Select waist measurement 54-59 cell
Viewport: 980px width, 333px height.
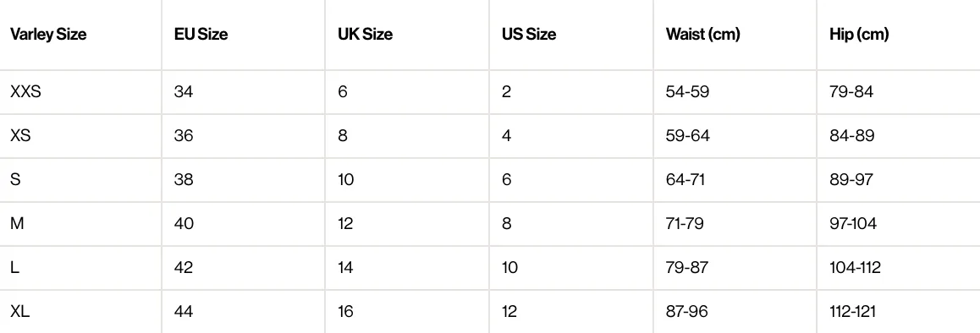tap(687, 92)
